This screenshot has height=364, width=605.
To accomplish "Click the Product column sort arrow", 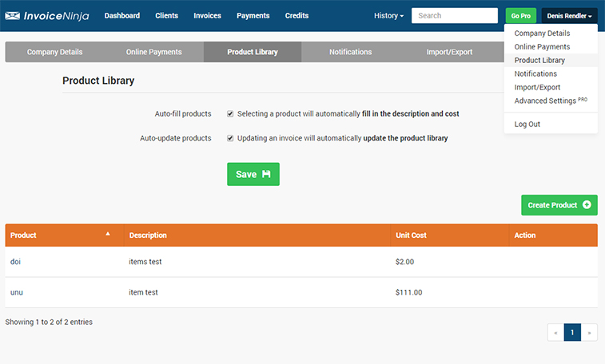I will 108,234.
